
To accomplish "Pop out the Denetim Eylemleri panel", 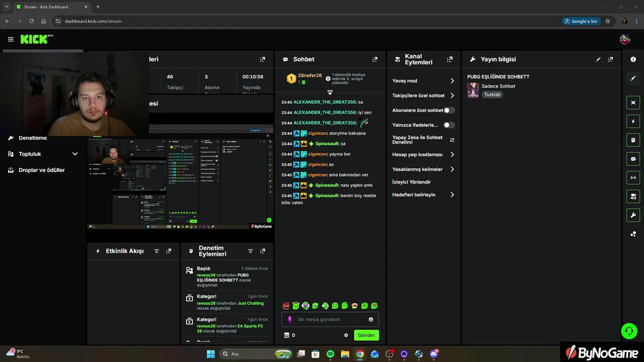I will (x=263, y=251).
